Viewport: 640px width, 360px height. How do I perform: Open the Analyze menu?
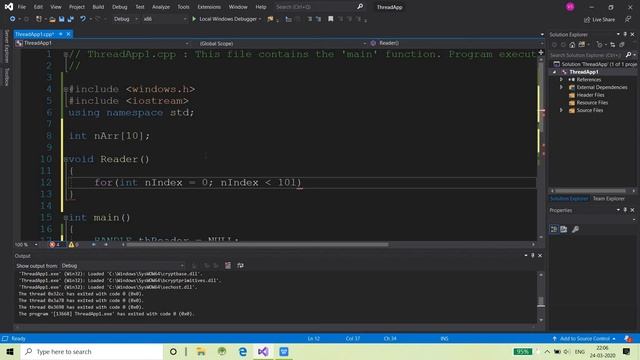pyautogui.click(x=160, y=7)
